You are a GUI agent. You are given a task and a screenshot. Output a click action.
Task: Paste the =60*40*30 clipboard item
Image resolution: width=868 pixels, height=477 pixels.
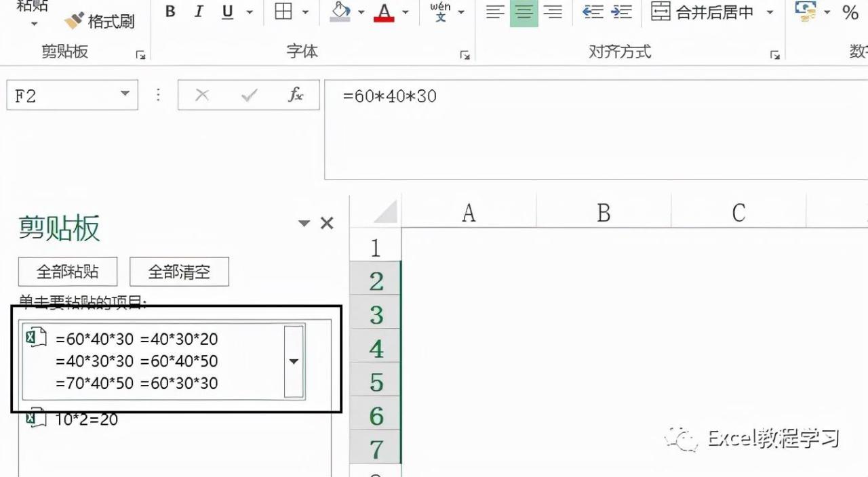coord(163,360)
